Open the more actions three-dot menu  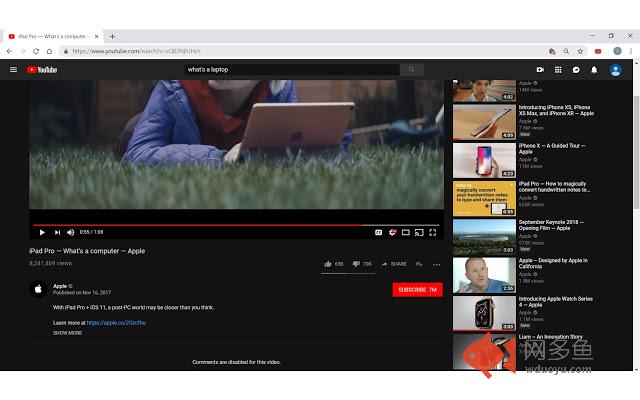(436, 264)
